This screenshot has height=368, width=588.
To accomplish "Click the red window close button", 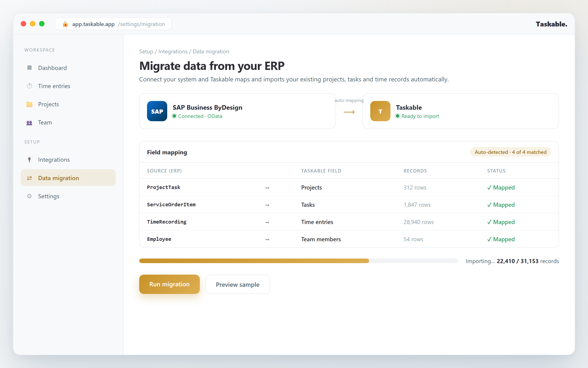I will pyautogui.click(x=24, y=24).
